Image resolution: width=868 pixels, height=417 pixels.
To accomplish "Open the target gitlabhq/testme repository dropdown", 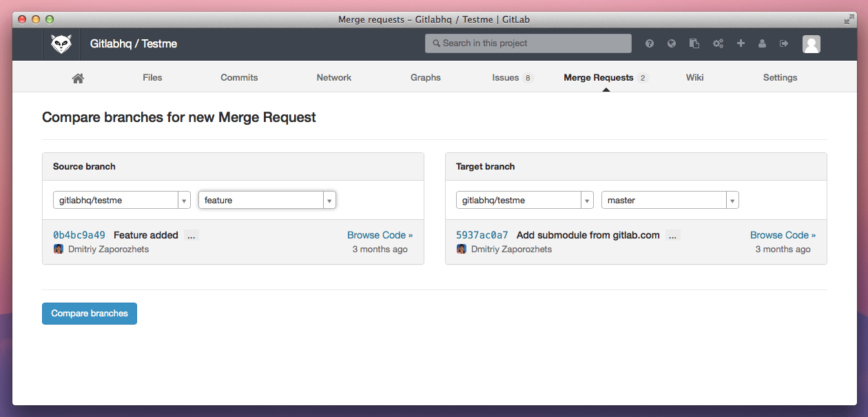I will pyautogui.click(x=587, y=199).
